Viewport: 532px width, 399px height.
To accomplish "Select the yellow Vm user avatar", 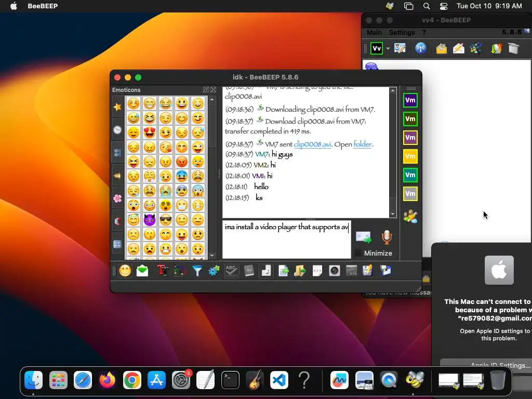I will pos(410,156).
